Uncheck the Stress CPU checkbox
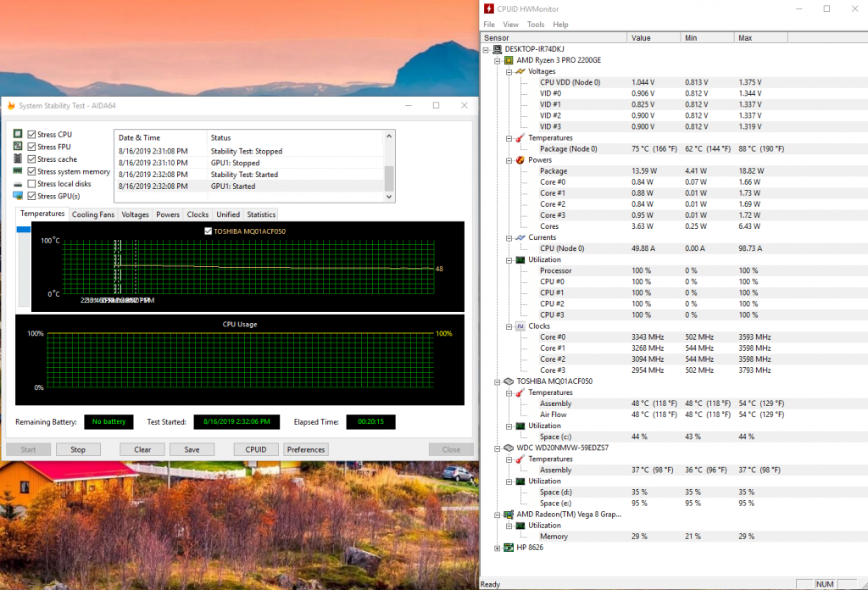Viewport: 868px width, 590px height. click(x=31, y=135)
